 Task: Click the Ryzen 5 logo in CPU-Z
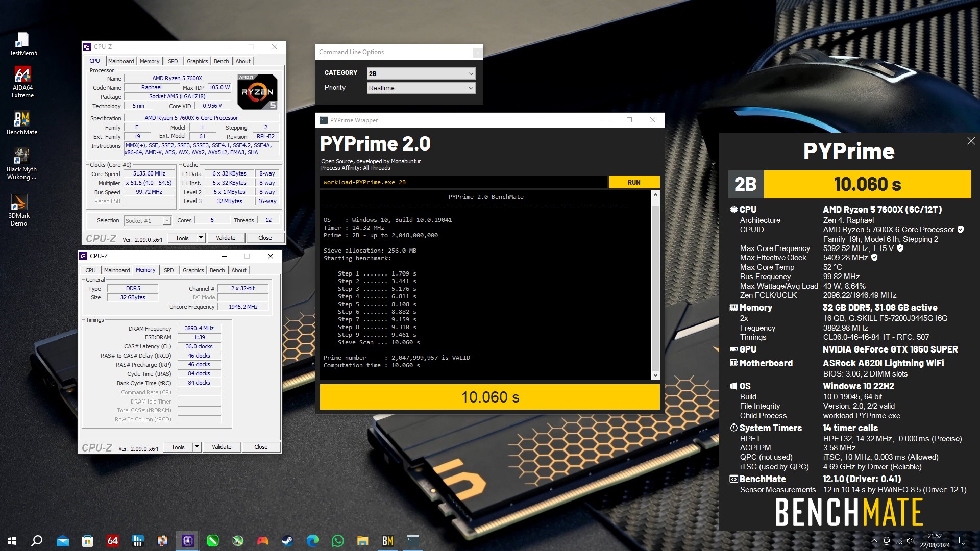click(258, 92)
